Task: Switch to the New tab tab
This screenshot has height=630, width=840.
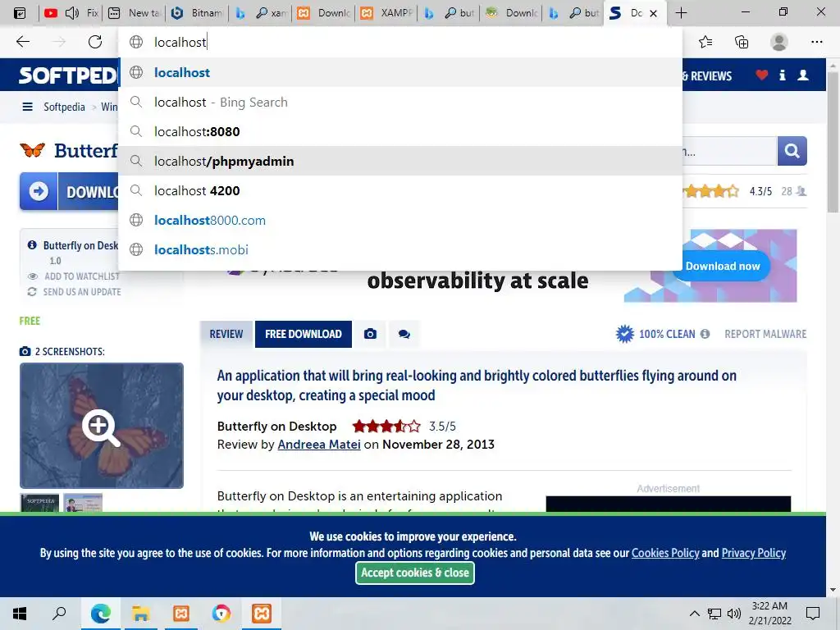Action: point(134,13)
